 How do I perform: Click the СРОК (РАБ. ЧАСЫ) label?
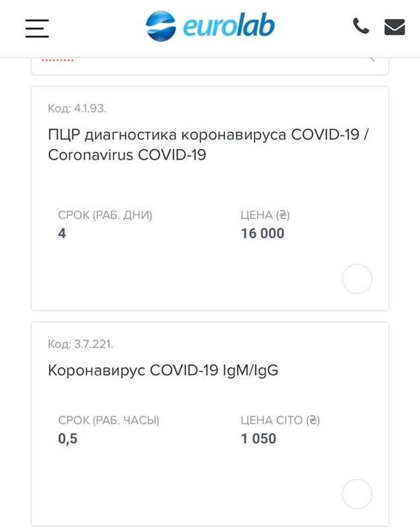click(109, 420)
